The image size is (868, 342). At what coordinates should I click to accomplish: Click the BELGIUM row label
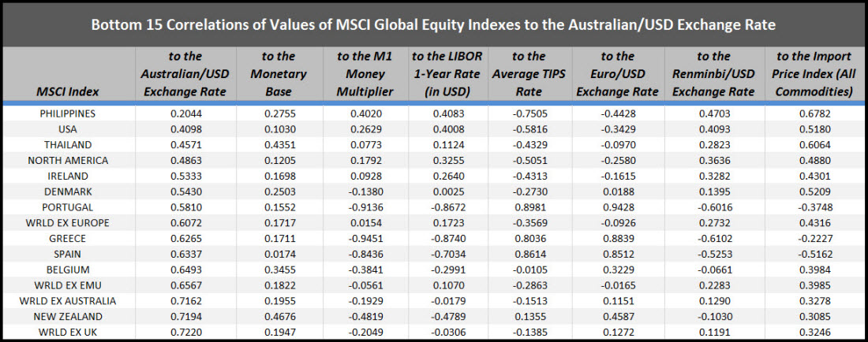(68, 270)
